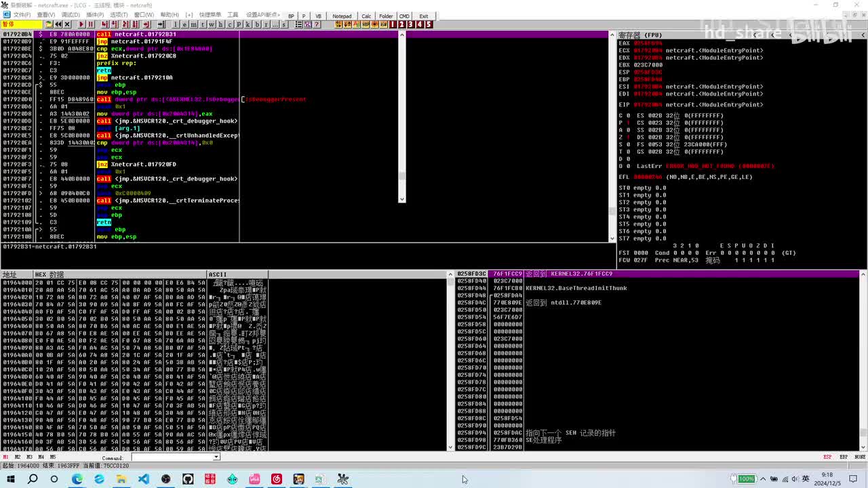This screenshot has height=488, width=868.
Task: Launch Calc from the toolbar button
Action: coord(366,16)
